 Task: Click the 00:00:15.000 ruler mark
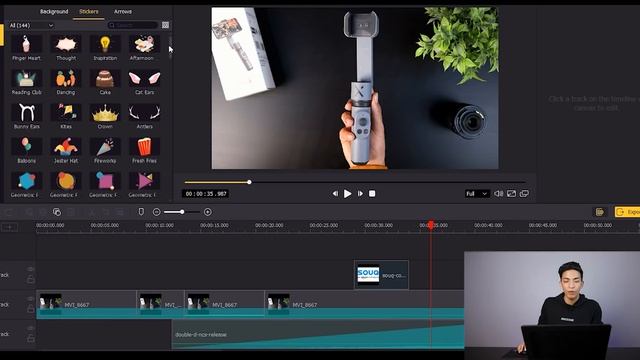[x=214, y=225]
